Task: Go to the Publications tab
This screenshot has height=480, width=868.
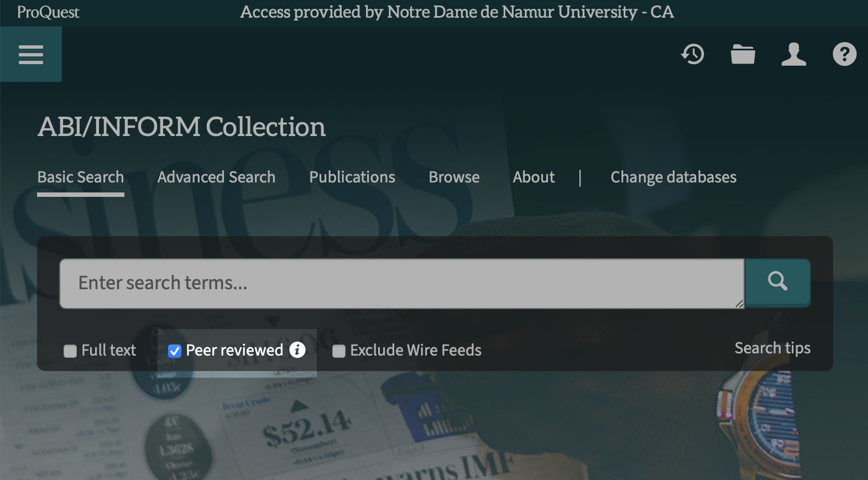Action: (x=352, y=177)
